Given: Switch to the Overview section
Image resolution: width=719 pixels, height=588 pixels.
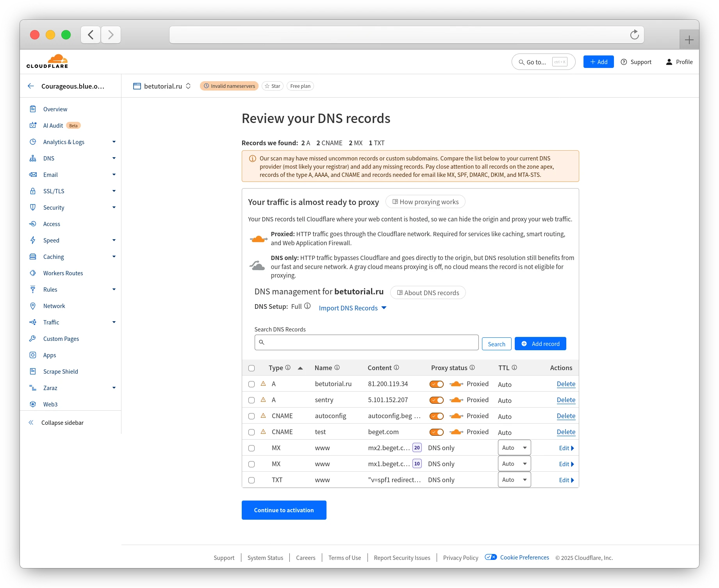Looking at the screenshot, I should 55,109.
